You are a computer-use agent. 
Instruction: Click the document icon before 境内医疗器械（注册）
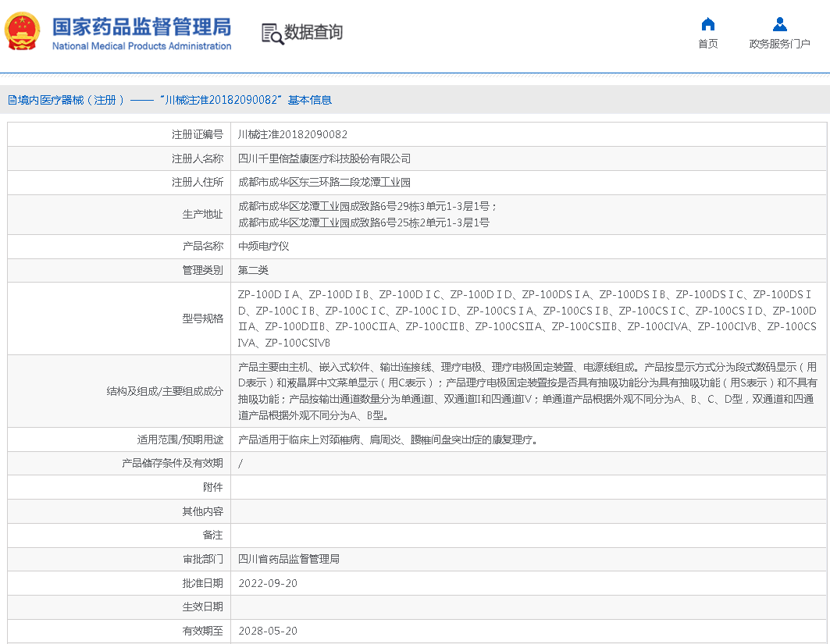tap(11, 100)
